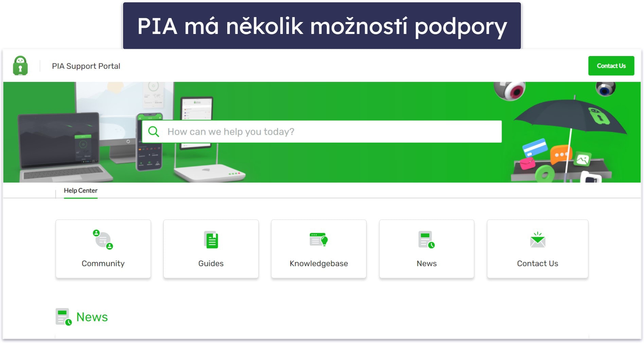644x343 pixels.
Task: Open the Contact Us card label
Action: click(537, 264)
